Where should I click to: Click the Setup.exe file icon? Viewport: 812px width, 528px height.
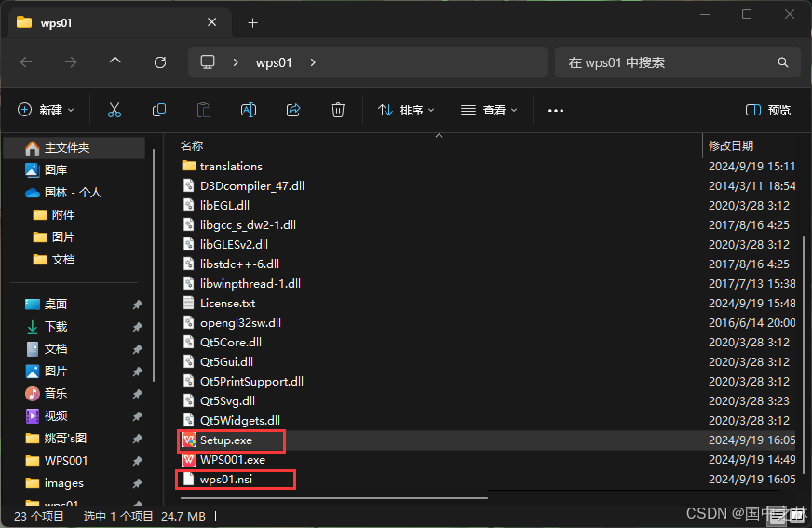(189, 440)
